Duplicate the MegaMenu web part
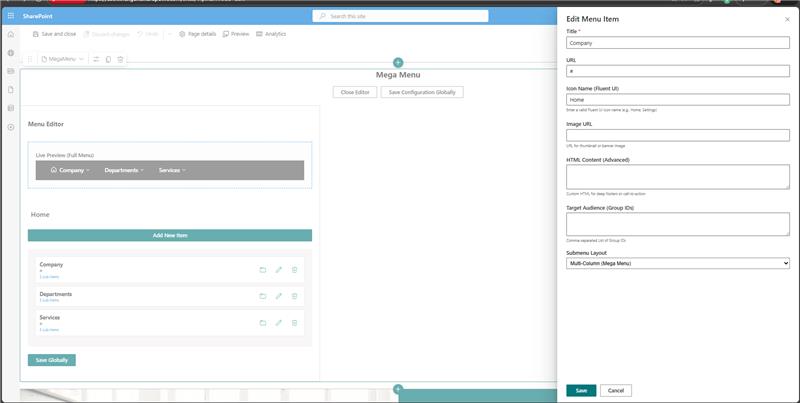 click(x=109, y=59)
